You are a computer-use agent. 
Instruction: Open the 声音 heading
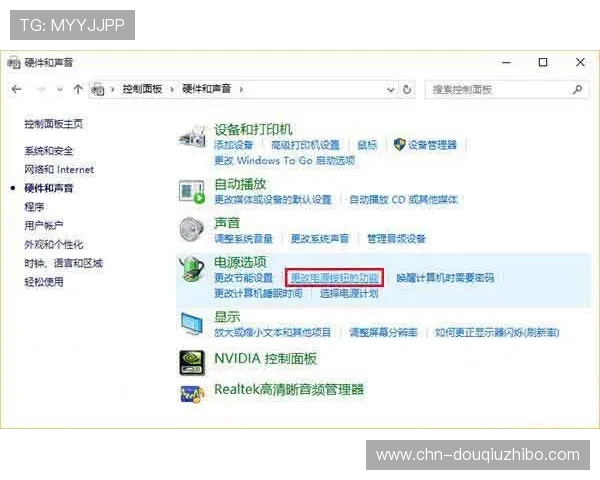click(x=227, y=223)
